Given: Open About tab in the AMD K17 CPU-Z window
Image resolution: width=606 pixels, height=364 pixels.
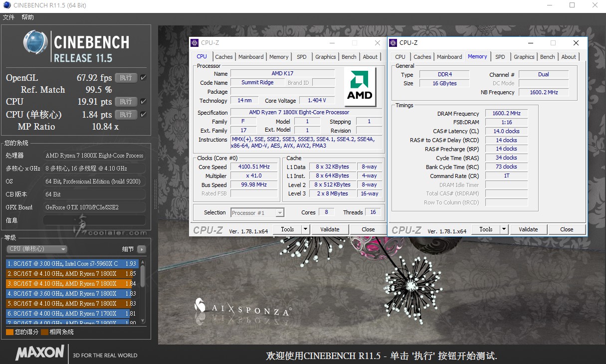Looking at the screenshot, I should tap(370, 57).
